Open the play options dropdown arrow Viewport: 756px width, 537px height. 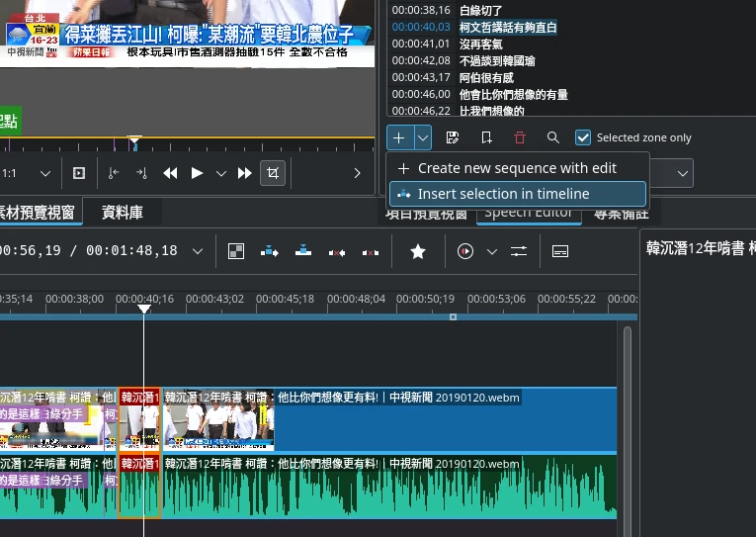coord(221,173)
